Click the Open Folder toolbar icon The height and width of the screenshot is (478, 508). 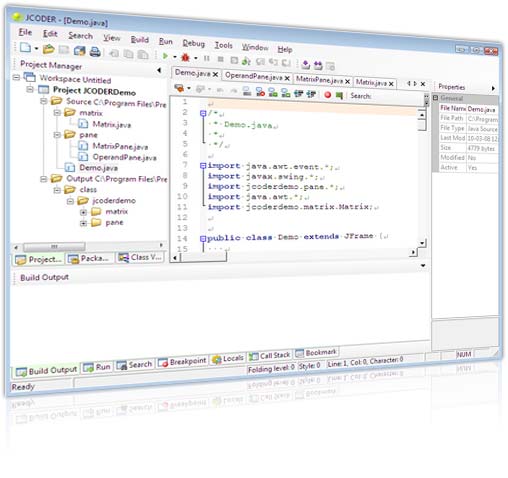(x=48, y=49)
